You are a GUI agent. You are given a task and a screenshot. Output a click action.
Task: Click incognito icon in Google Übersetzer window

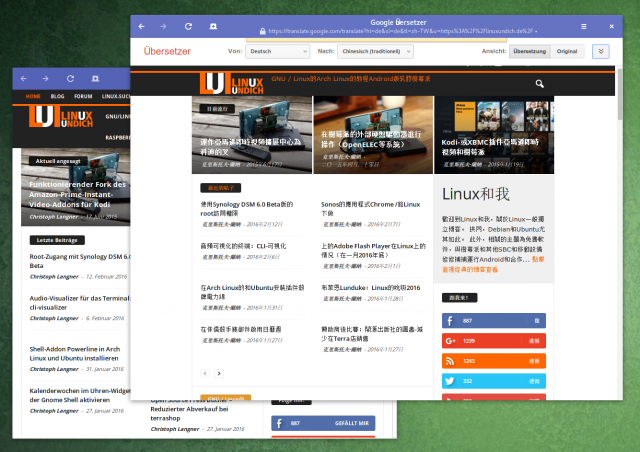(x=213, y=27)
